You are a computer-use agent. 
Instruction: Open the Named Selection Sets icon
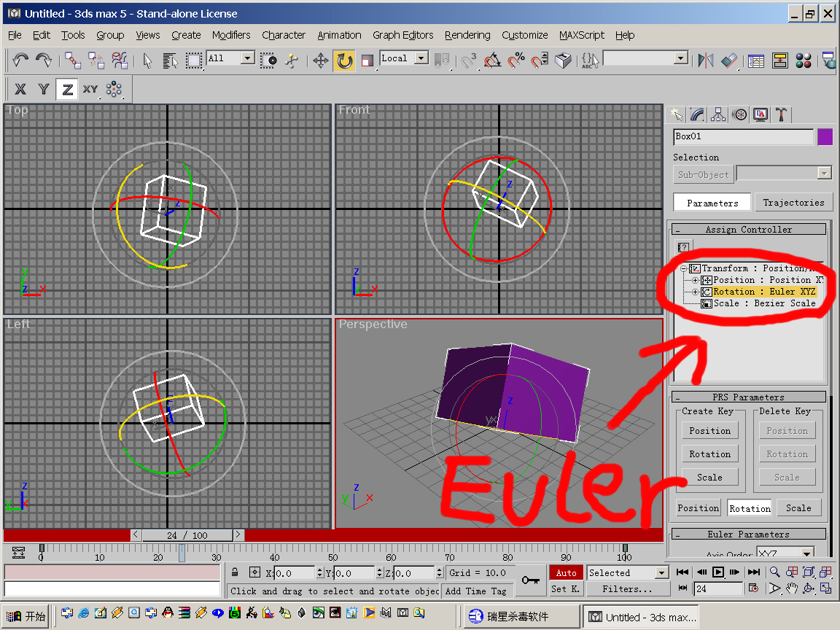coord(590,60)
